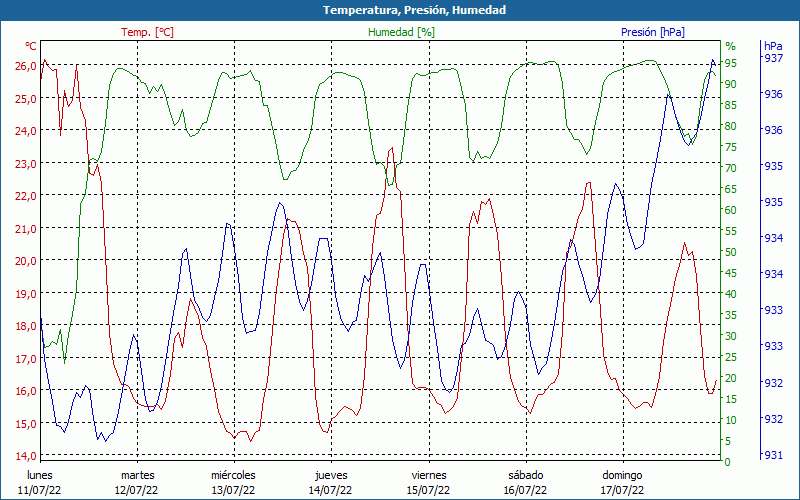Image resolution: width=800 pixels, height=500 pixels.
Task: Select the green 'Humedad [%]' legend label
Action: [402, 32]
